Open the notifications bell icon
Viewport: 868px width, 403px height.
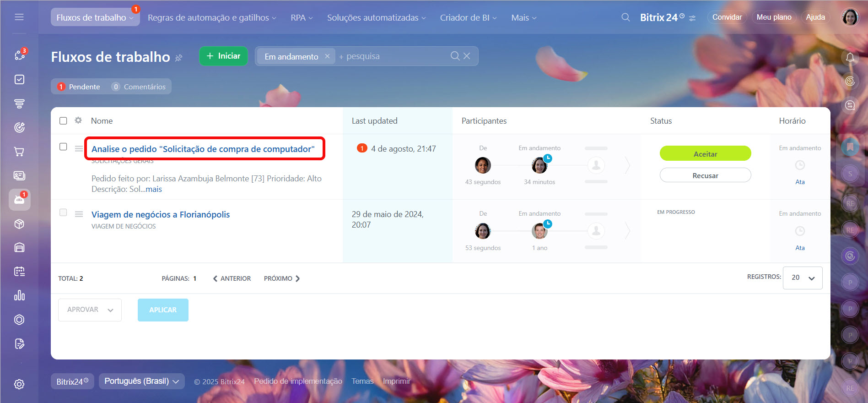tap(850, 57)
